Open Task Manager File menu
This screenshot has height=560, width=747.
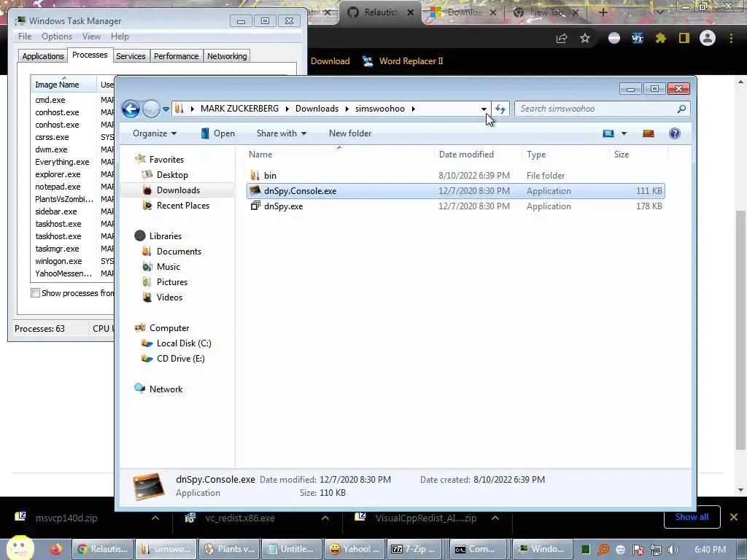click(25, 36)
